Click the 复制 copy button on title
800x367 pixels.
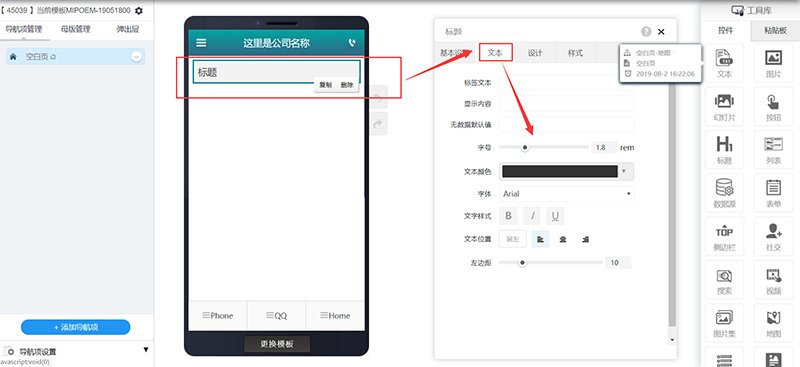pos(326,85)
